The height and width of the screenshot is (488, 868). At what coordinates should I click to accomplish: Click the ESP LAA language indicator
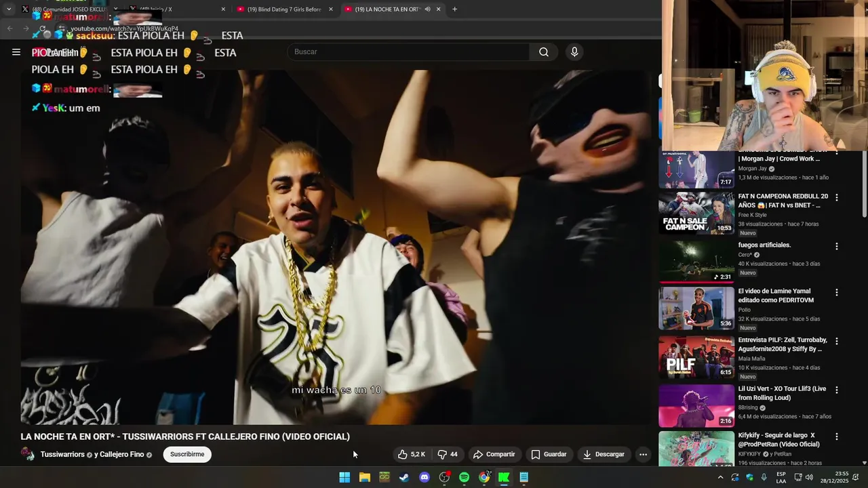pyautogui.click(x=781, y=477)
